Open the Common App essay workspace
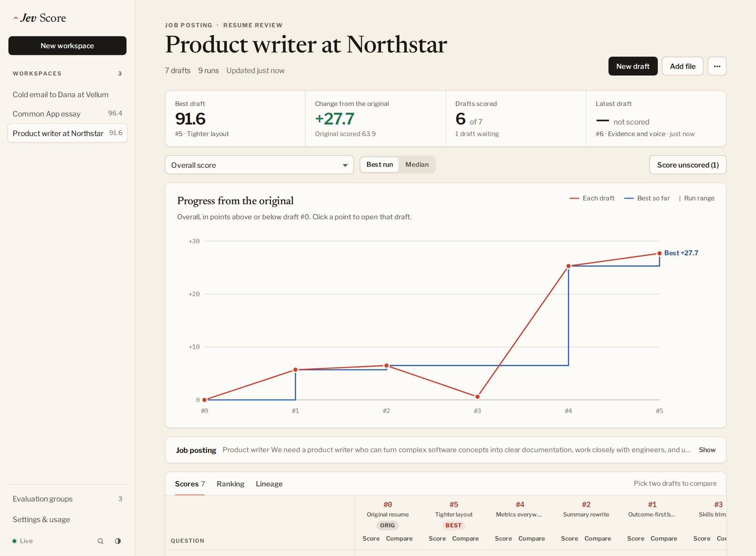 pos(68,114)
